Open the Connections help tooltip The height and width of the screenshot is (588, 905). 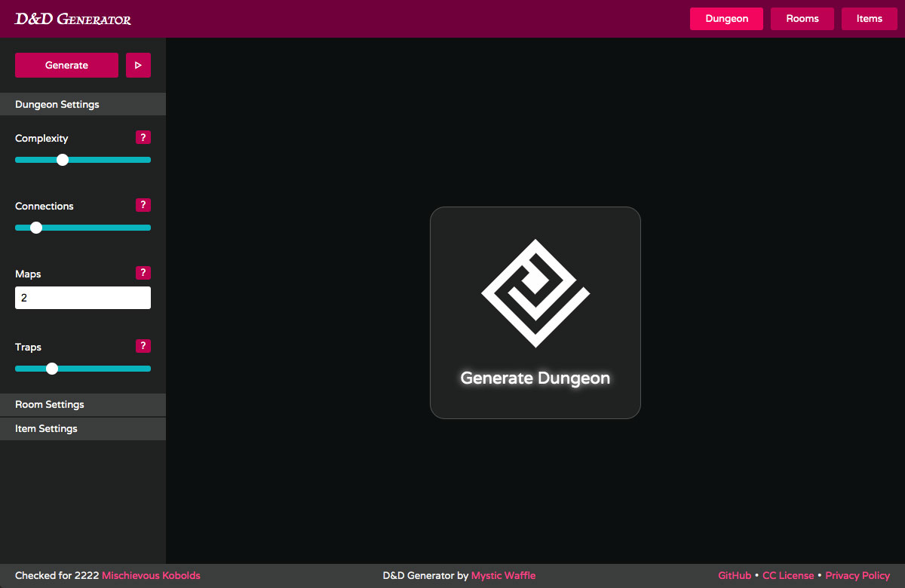pyautogui.click(x=143, y=204)
